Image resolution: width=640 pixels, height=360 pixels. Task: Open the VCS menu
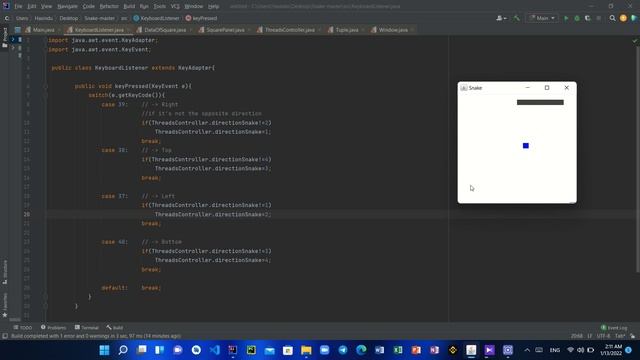click(175, 7)
